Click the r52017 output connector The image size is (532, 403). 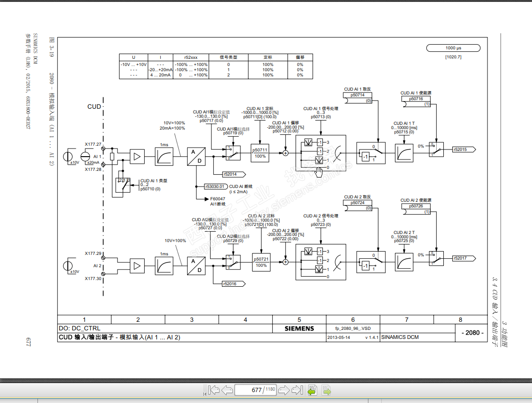(x=464, y=258)
